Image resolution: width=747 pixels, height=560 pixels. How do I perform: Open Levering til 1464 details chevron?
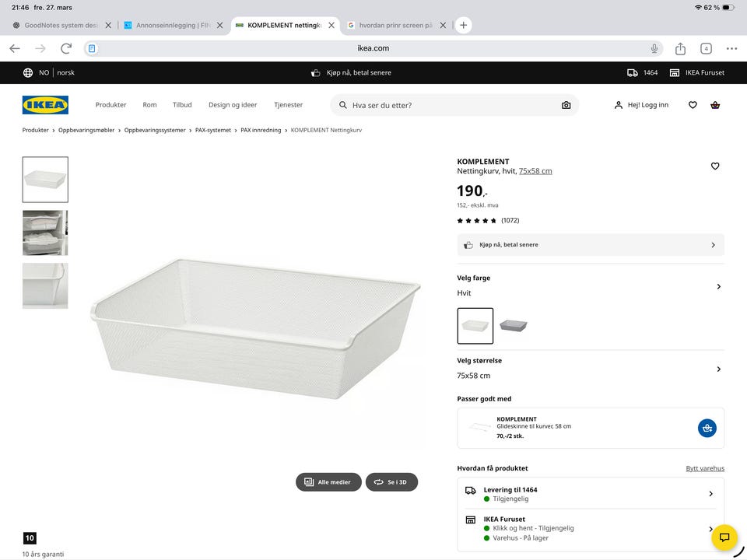pos(710,494)
